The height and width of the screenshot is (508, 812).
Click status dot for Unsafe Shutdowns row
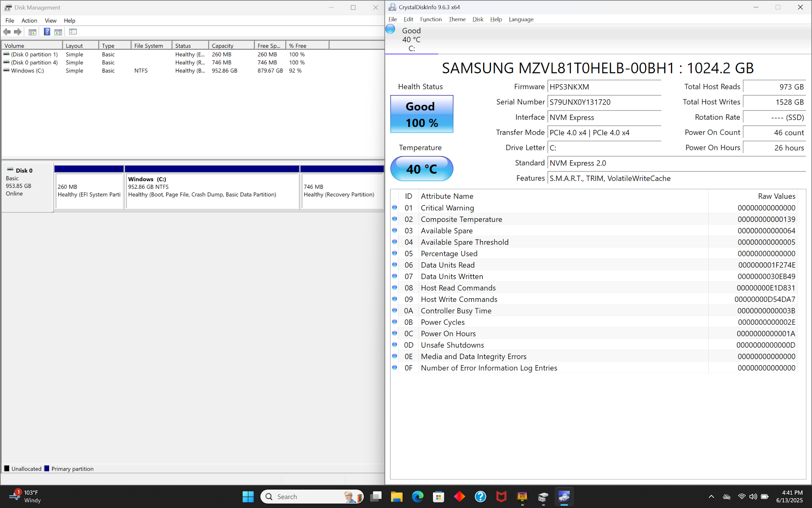coord(395,345)
